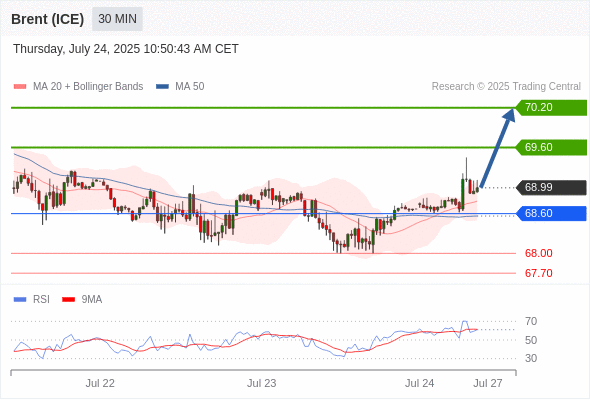This screenshot has width=590, height=400.
Task: Click the 68.60 blue pivot label
Action: [x=551, y=213]
